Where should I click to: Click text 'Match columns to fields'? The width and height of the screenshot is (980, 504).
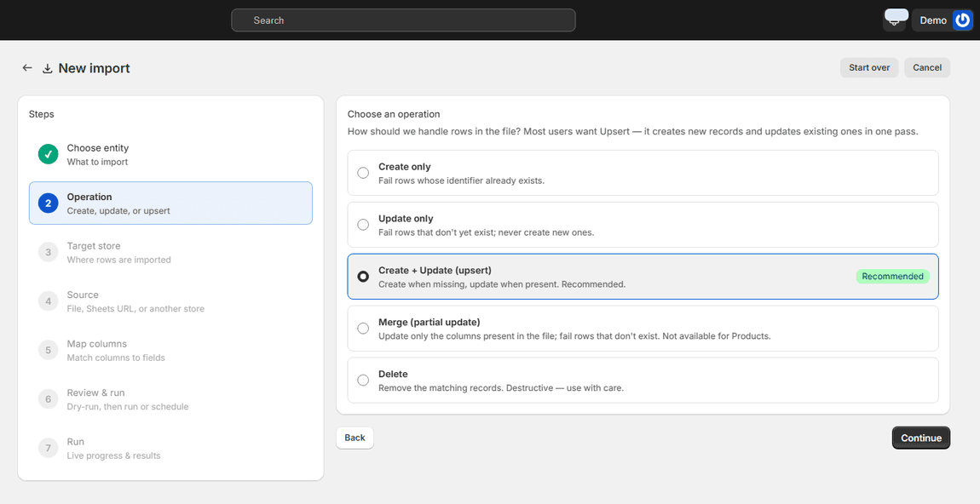116,358
